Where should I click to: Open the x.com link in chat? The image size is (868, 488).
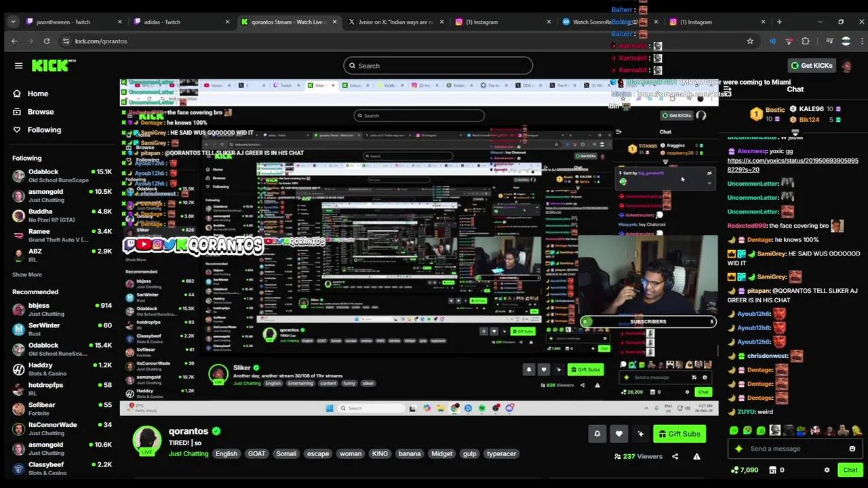(x=792, y=165)
